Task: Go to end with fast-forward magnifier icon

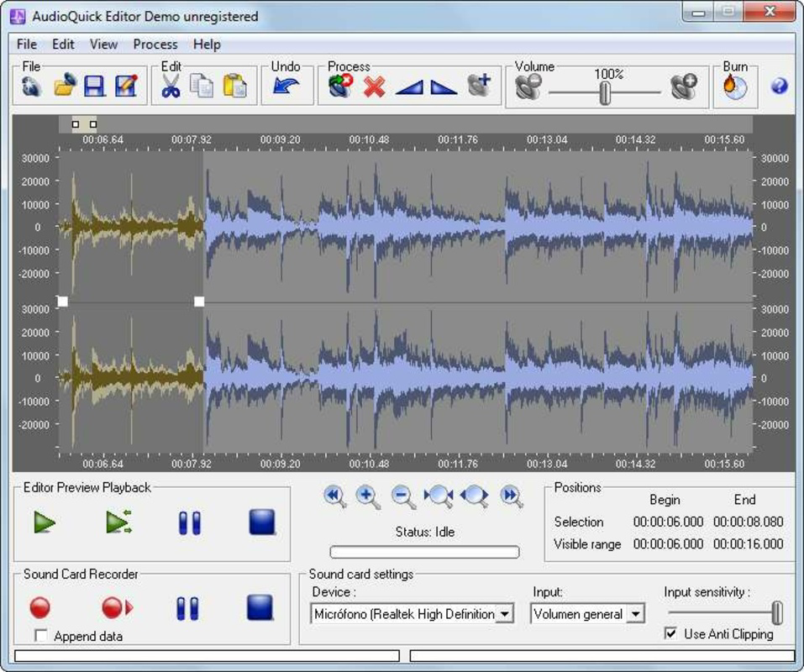Action: point(512,496)
